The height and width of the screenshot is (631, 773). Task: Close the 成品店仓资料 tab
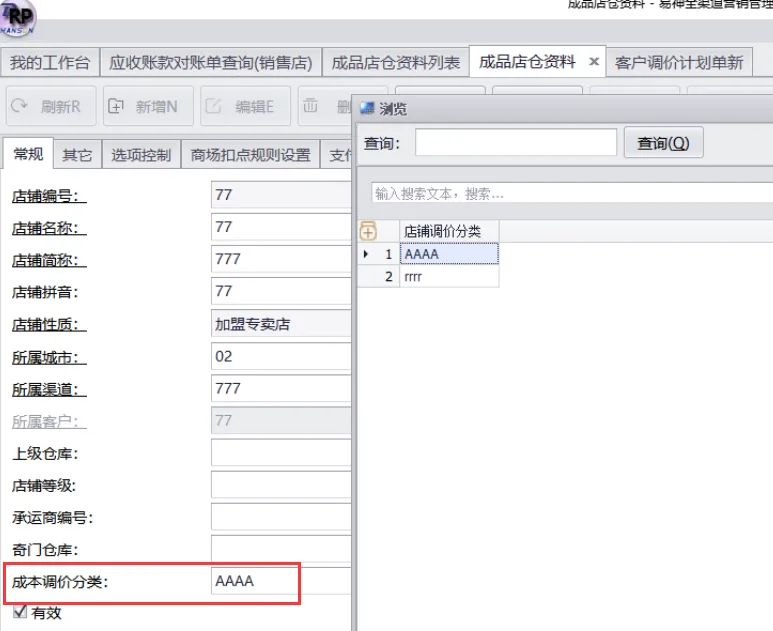[593, 62]
